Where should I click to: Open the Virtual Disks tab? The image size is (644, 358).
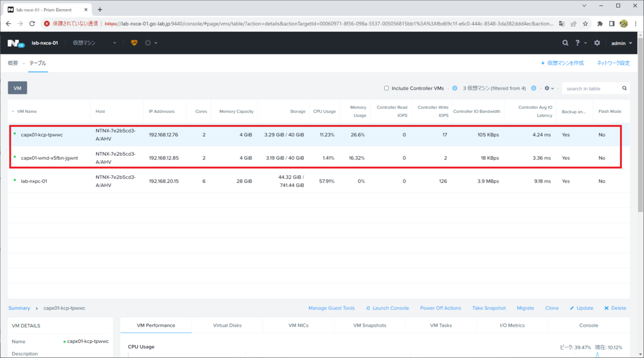[227, 325]
